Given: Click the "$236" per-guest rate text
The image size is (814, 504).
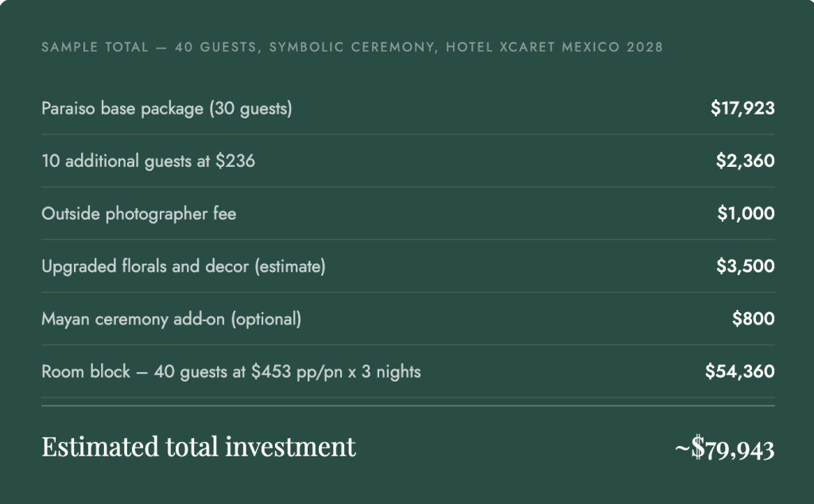Looking at the screenshot, I should pos(236,161).
